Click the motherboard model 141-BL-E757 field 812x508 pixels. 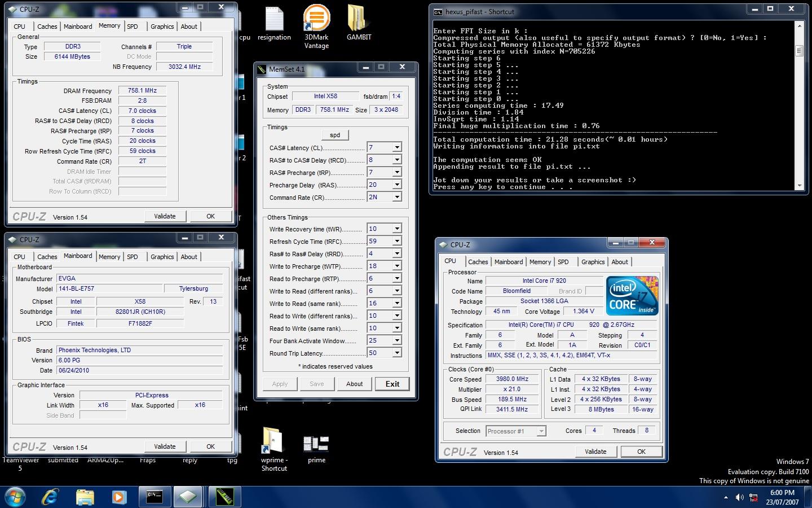tap(109, 288)
